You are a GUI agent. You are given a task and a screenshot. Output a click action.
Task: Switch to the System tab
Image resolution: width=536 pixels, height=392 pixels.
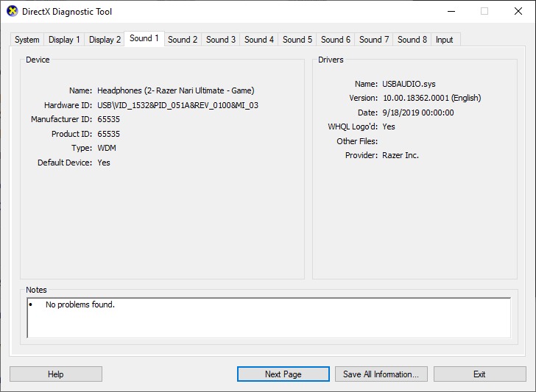pos(27,40)
